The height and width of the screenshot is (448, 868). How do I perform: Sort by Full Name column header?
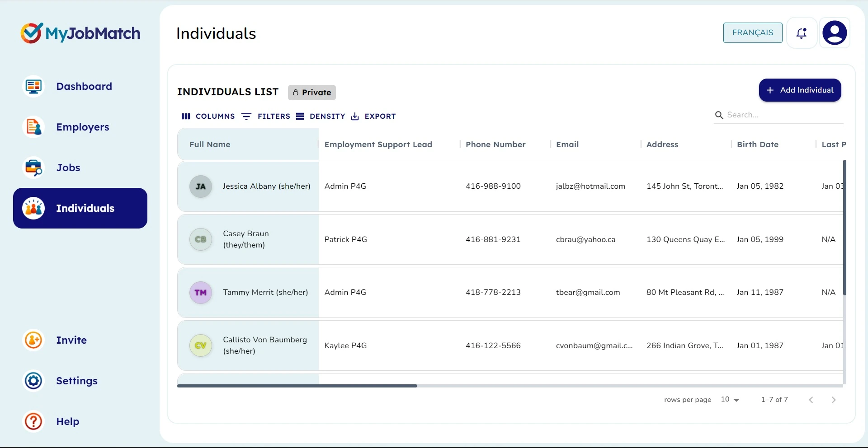coord(210,145)
